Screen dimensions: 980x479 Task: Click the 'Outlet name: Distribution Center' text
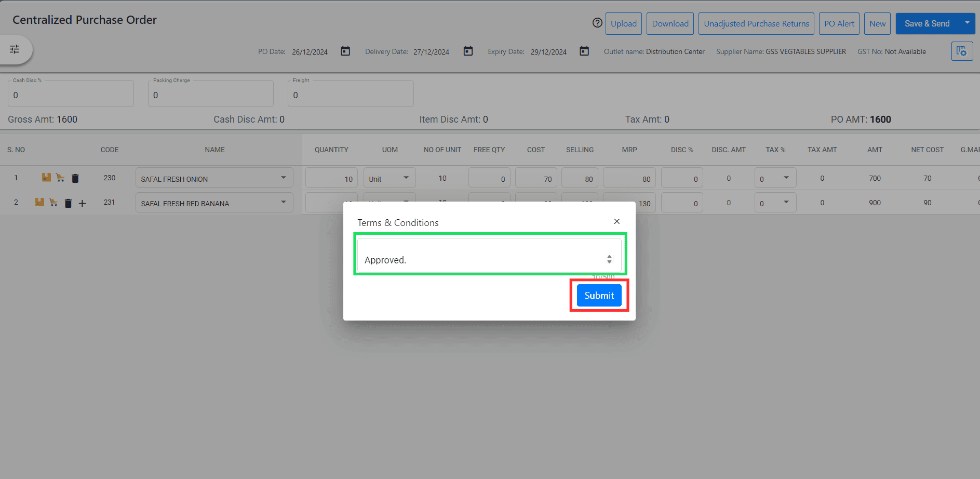(x=654, y=51)
